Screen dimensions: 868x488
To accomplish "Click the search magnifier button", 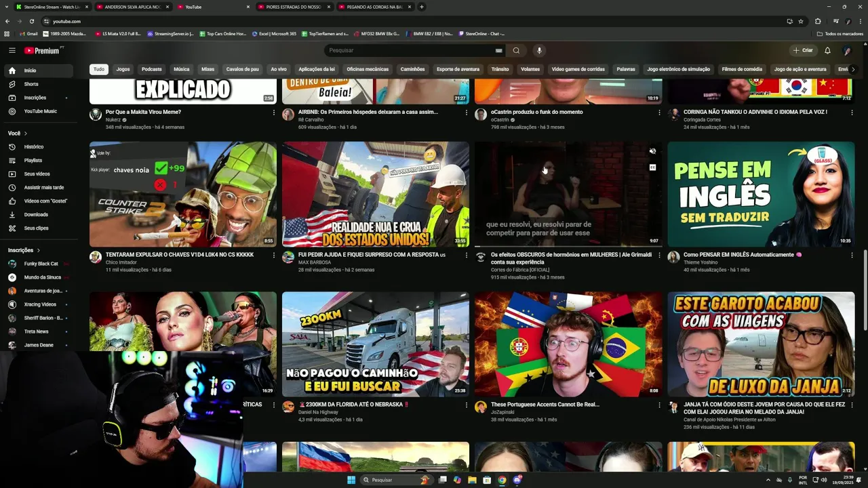I will pos(516,50).
